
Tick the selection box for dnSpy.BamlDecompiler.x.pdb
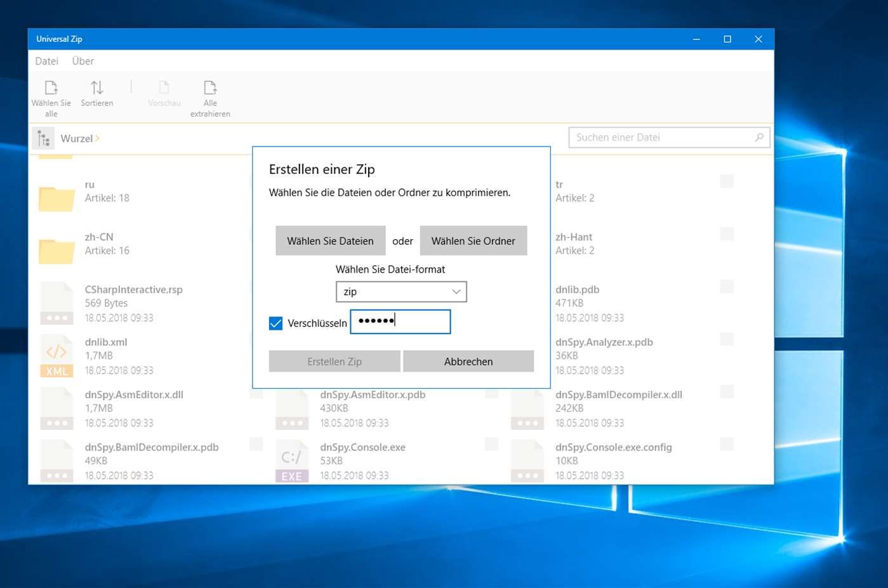coord(256,444)
